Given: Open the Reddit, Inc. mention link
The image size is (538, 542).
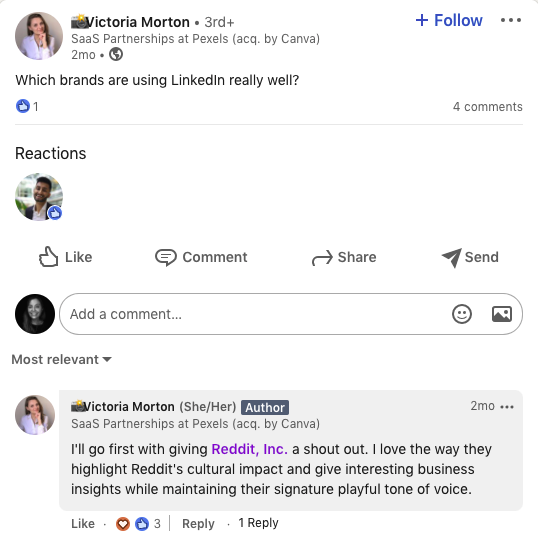Looking at the screenshot, I should coord(249,449).
